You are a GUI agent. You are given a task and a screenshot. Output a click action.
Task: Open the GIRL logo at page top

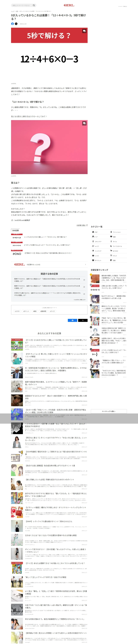[x=69, y=5]
